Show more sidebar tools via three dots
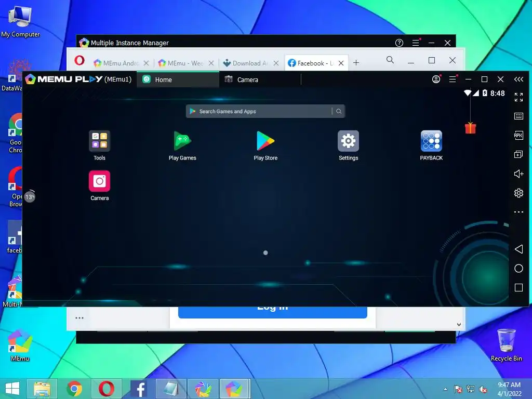This screenshot has width=532, height=399. pos(518,212)
